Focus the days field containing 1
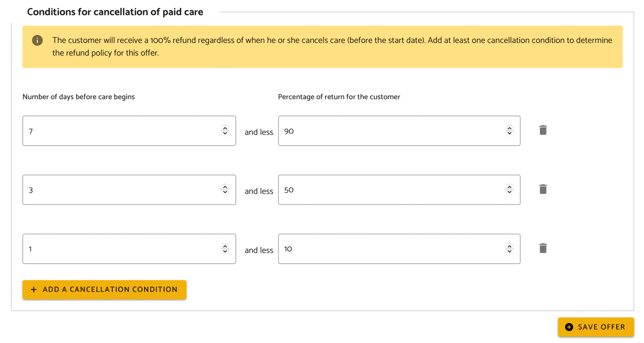Image resolution: width=644 pixels, height=343 pixels. pos(129,249)
